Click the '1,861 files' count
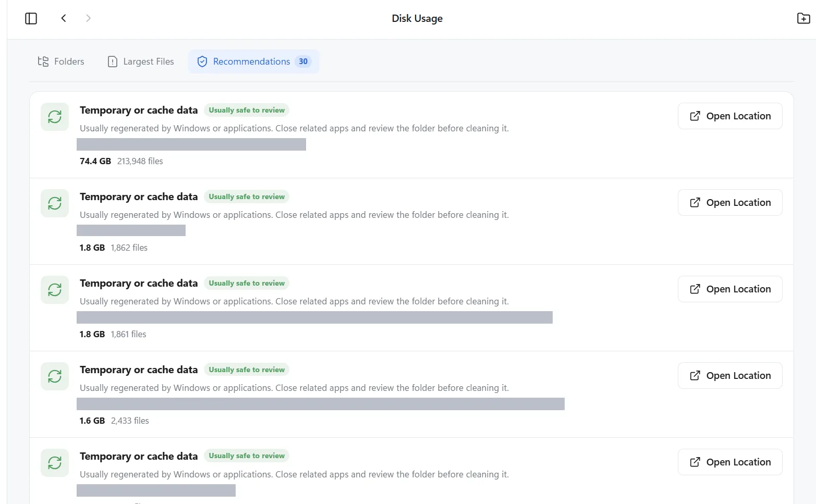Screen dimensions: 816x504 pyautogui.click(x=129, y=335)
